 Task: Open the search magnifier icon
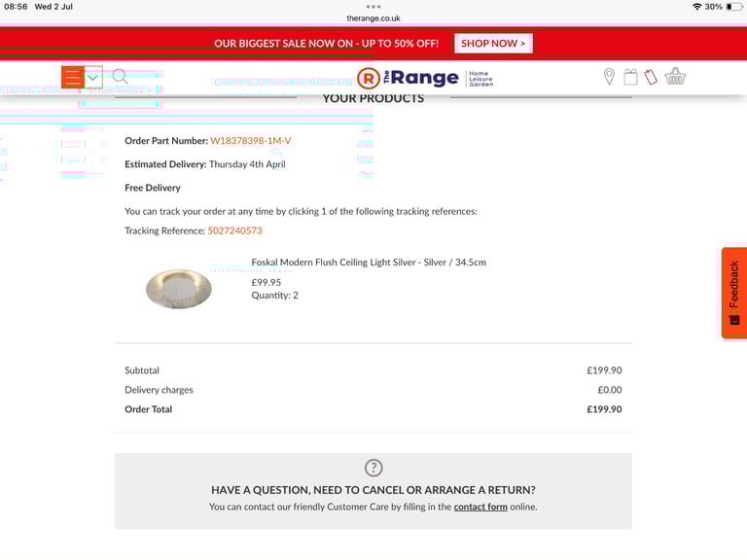pos(120,77)
